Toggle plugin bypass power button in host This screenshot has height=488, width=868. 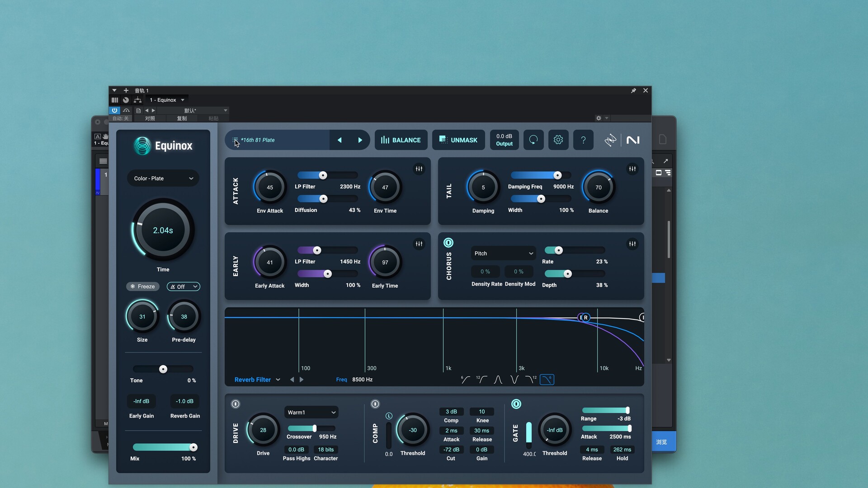[114, 110]
